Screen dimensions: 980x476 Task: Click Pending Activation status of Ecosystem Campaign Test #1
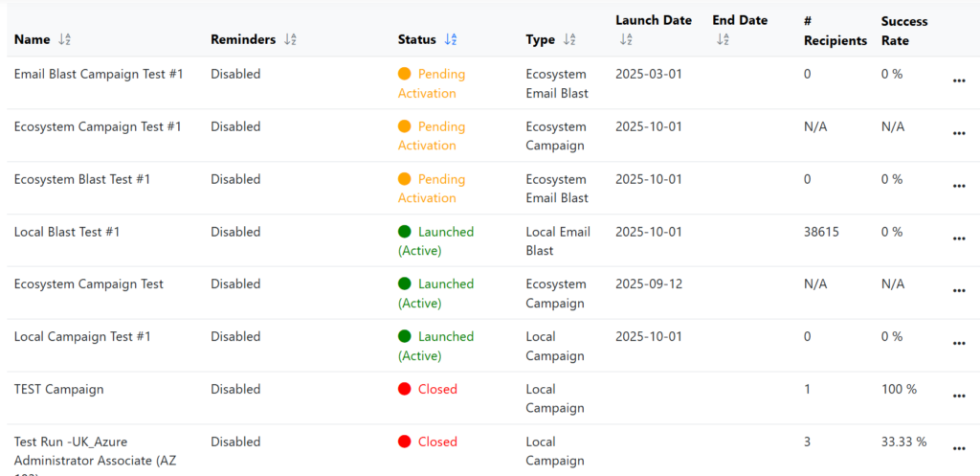coord(432,136)
